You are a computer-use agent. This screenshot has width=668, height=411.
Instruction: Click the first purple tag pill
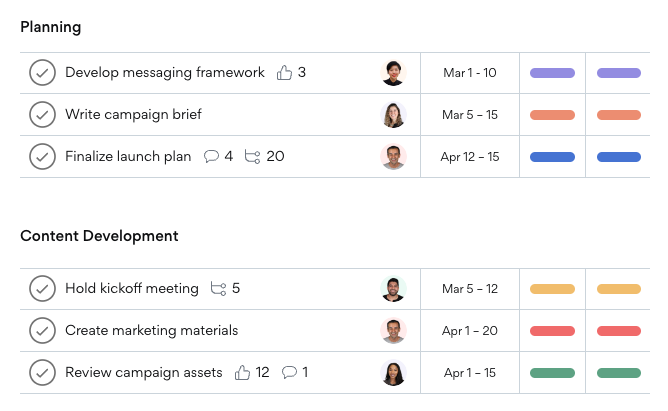(552, 73)
